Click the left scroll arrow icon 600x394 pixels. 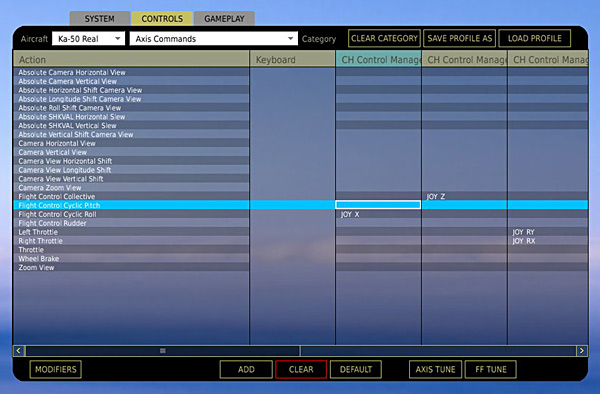[x=19, y=351]
